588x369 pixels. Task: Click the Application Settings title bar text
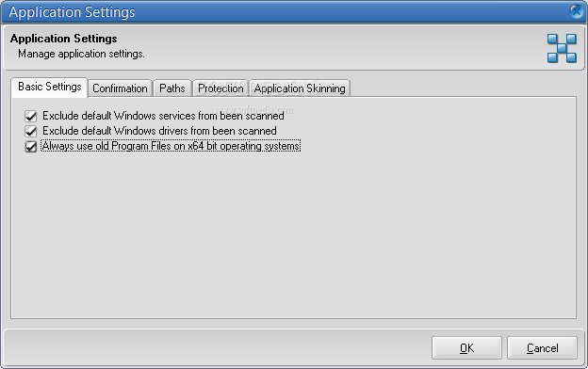click(x=72, y=12)
